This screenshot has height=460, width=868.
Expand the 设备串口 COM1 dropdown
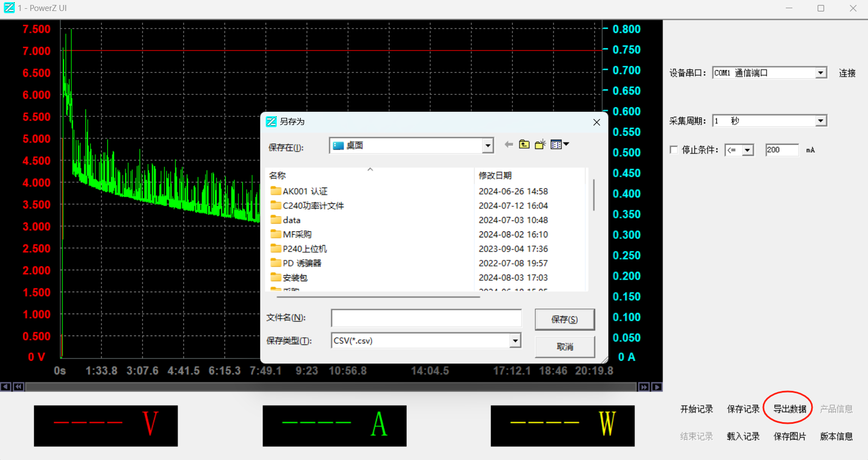point(820,73)
